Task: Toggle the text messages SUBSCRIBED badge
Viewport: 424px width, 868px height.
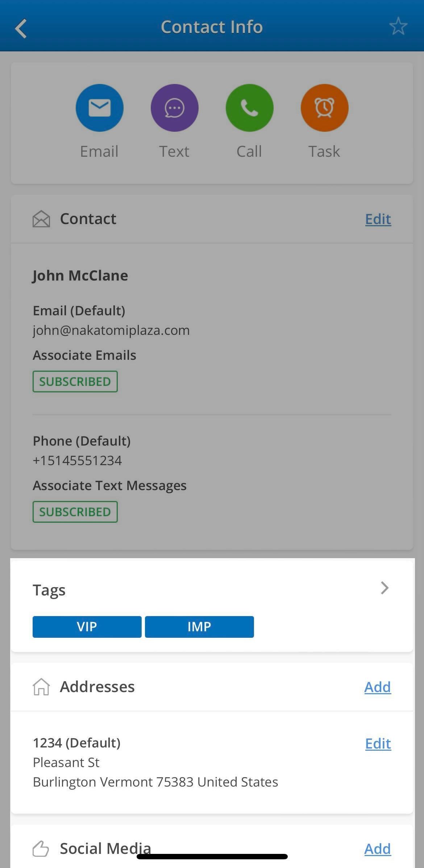Action: tap(75, 512)
